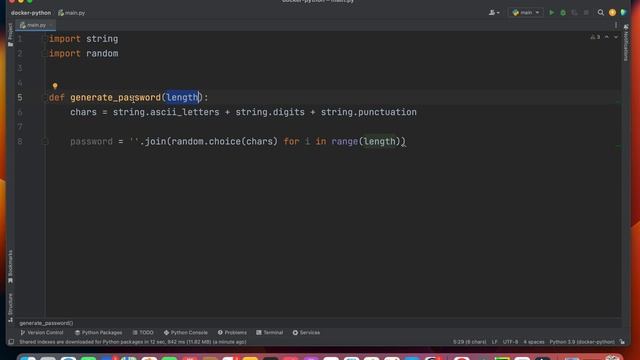Open the Python 3.9 interpreter selector
640x360 pixels.
pyautogui.click(x=582, y=342)
